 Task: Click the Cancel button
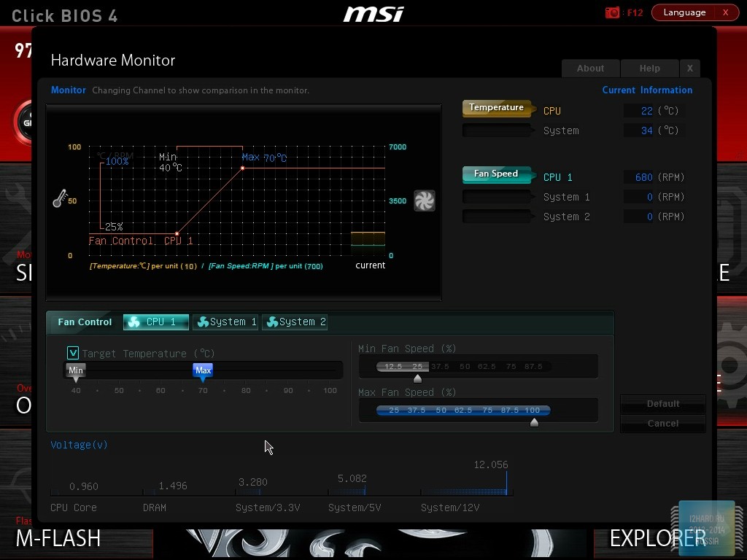point(662,424)
